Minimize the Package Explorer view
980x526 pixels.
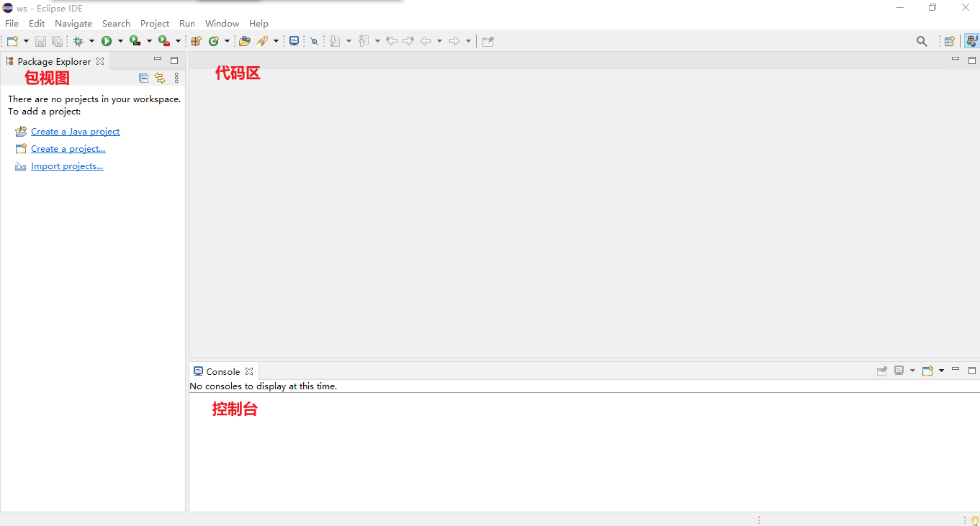point(158,60)
